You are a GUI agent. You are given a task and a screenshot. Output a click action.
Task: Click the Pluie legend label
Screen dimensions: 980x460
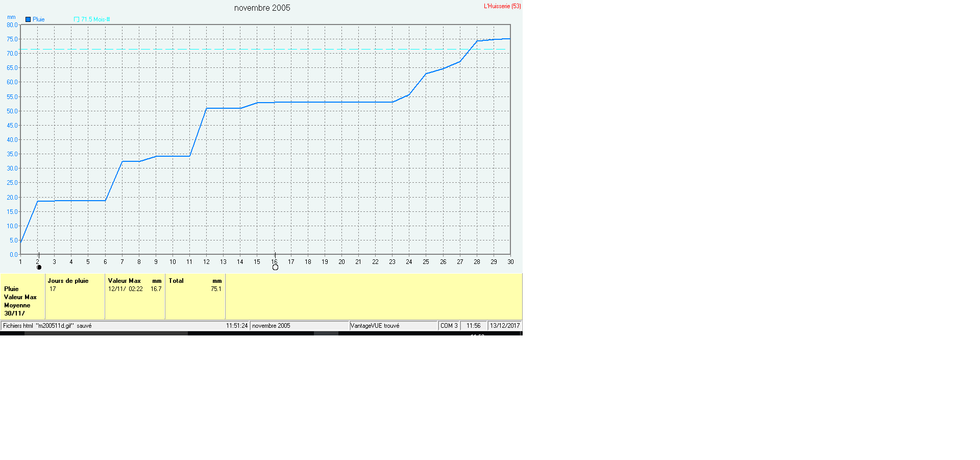39,19
